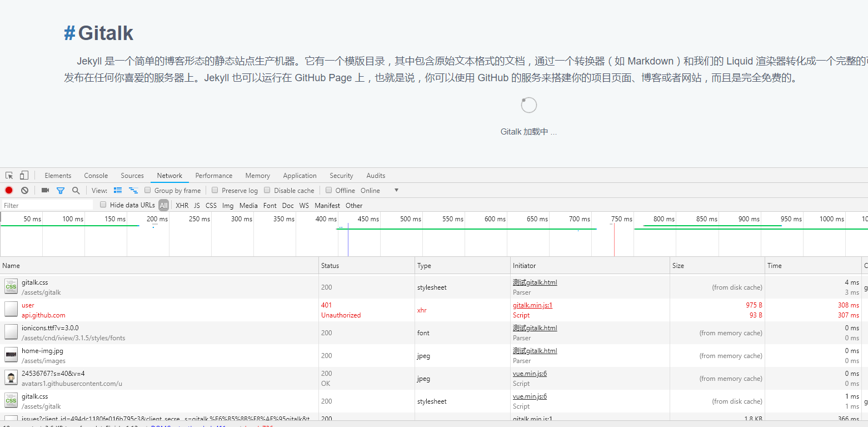868x427 pixels.
Task: Click the 450 ms timeline overview marker
Action: pos(368,219)
